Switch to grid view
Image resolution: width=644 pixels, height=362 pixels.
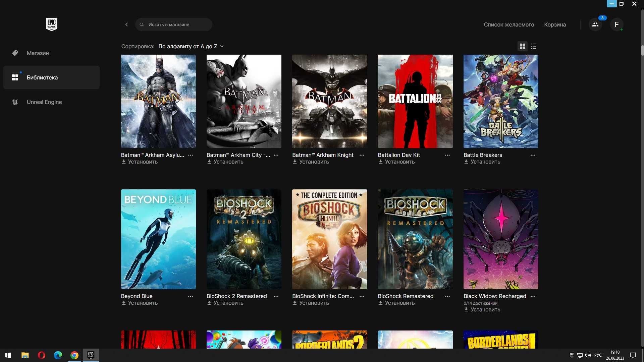tap(522, 46)
